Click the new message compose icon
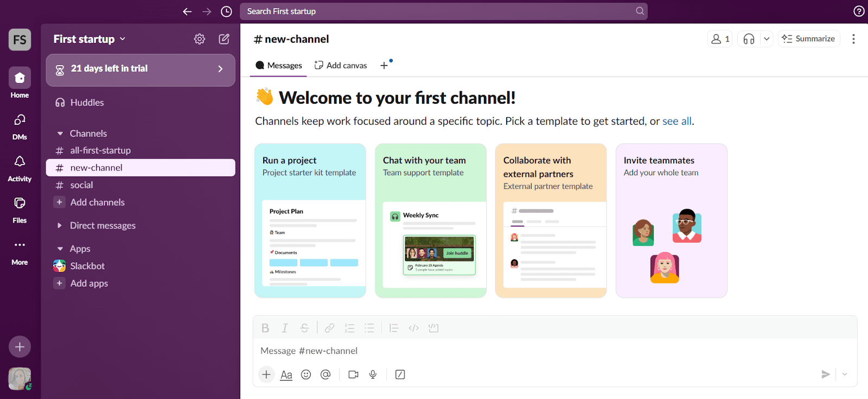Screen dimensions: 868x399 click(224, 39)
